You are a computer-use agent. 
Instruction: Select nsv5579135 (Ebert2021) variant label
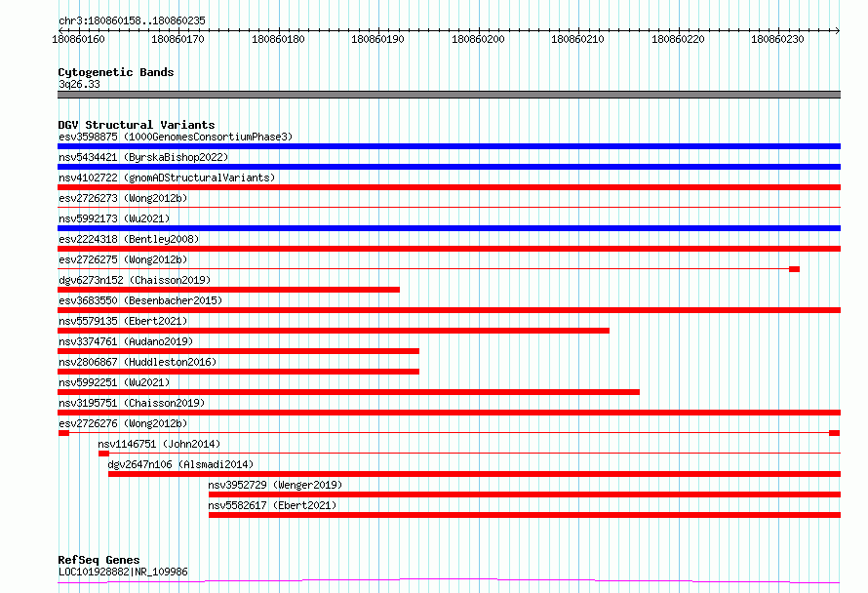point(123,321)
